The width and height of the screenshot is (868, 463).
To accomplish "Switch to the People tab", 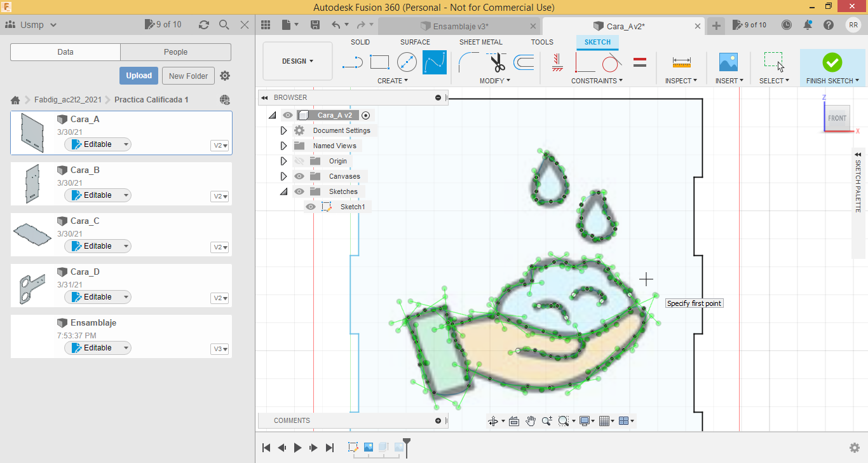I will tap(175, 52).
